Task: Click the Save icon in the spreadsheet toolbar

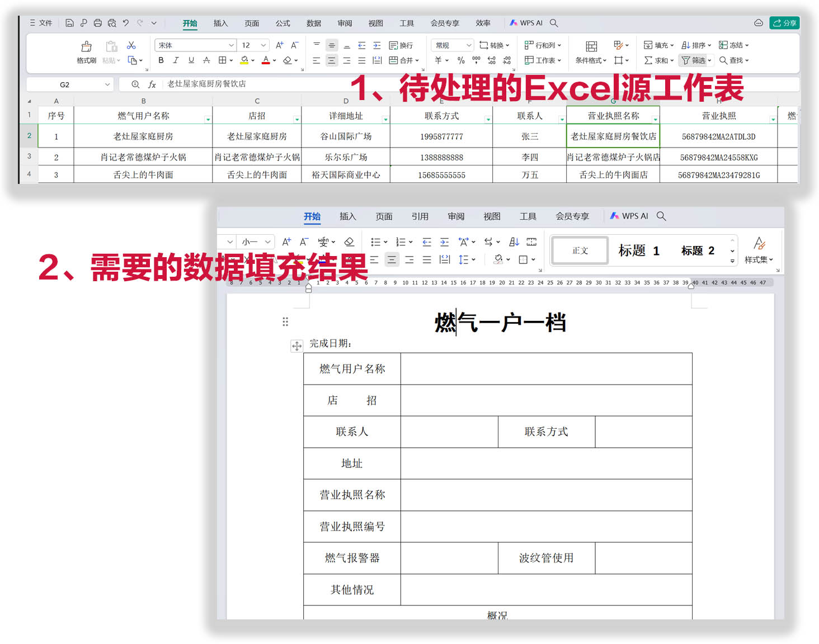Action: [69, 23]
